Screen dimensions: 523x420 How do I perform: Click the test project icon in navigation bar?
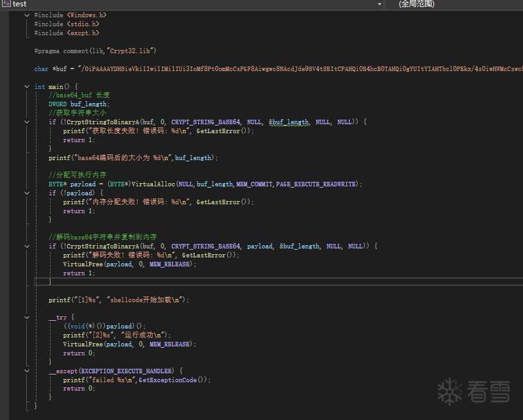pos(6,4)
